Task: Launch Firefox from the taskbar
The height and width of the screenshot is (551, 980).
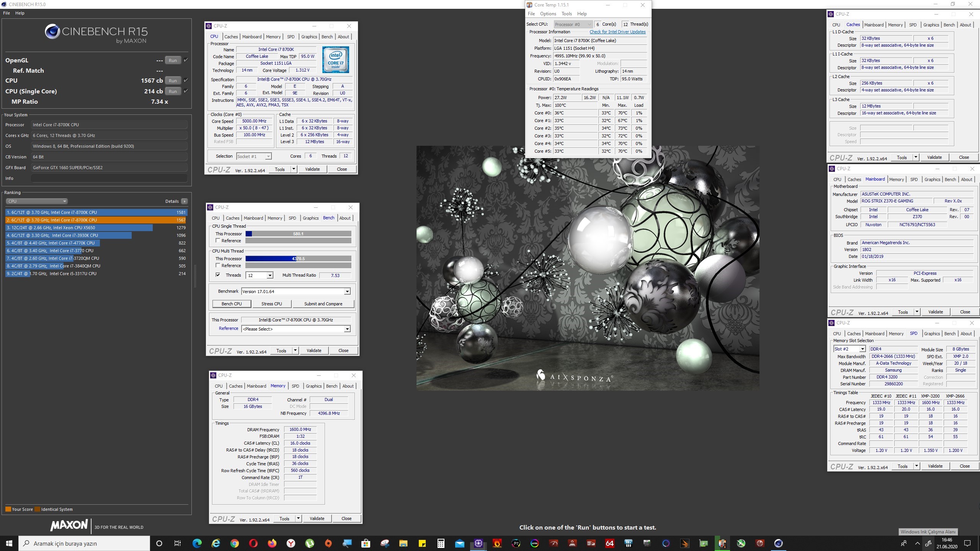Action: coord(272,543)
